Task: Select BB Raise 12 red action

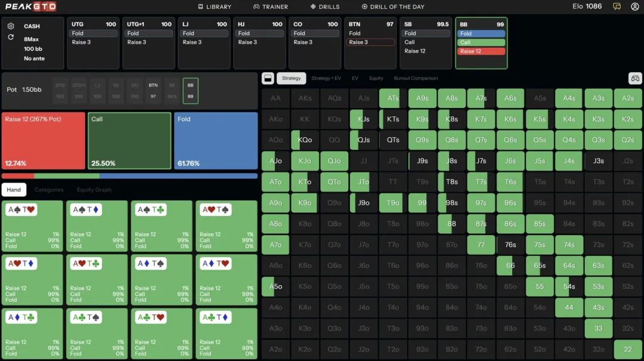Action: coord(481,51)
